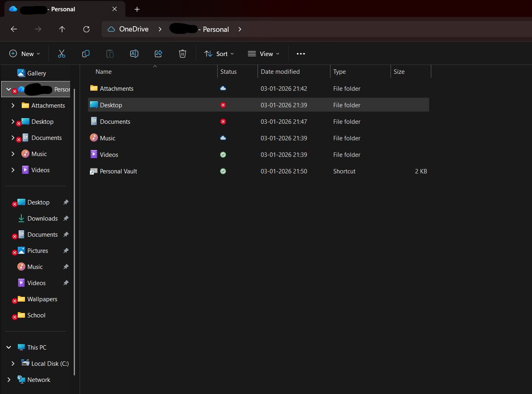Click the Delete trash icon
The image size is (532, 394).
(182, 53)
